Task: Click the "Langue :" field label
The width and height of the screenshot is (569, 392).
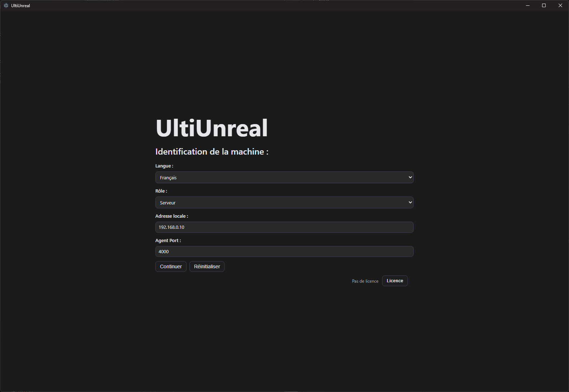Action: (x=164, y=166)
